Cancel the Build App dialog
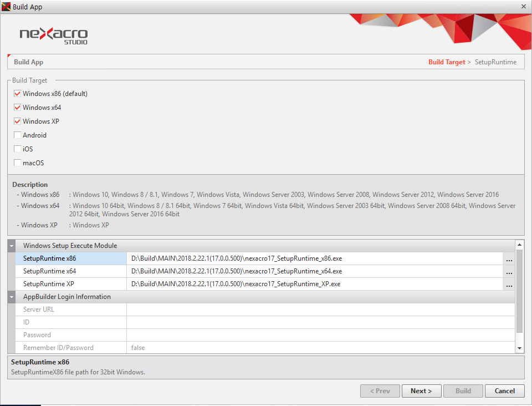This screenshot has height=406, width=532. click(504, 391)
